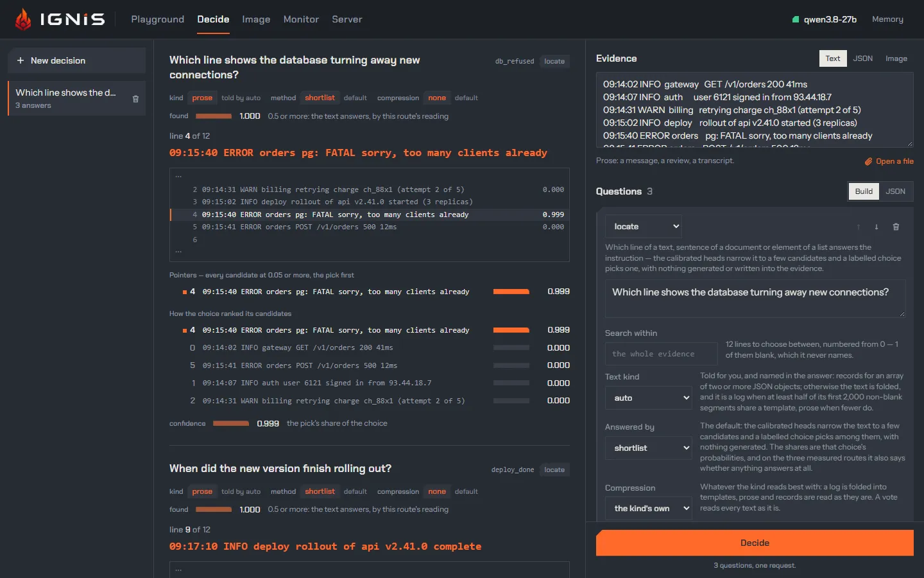The height and width of the screenshot is (578, 924).
Task: Select JSON mode for Questions
Action: click(895, 191)
